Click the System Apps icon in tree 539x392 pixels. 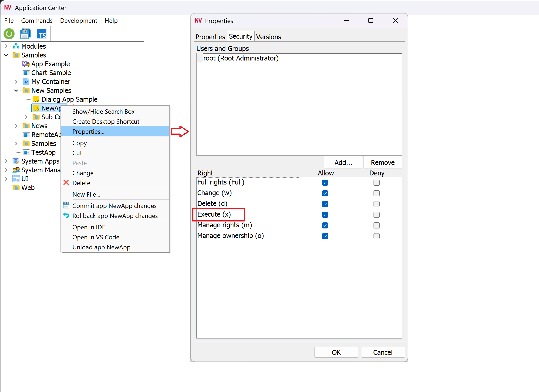[16, 161]
